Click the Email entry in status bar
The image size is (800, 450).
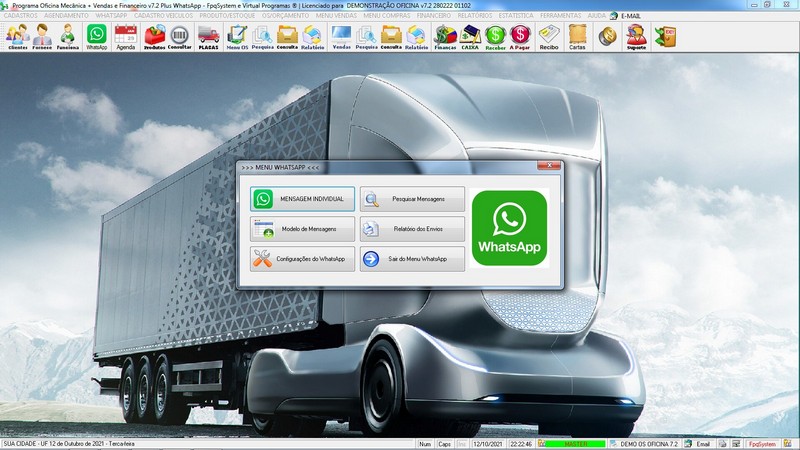703,444
